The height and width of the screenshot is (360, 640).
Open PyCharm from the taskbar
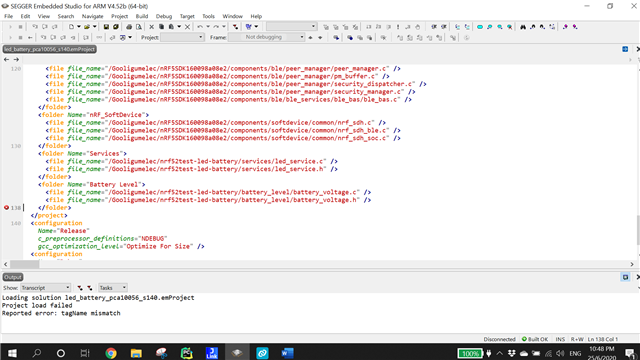coord(187,353)
